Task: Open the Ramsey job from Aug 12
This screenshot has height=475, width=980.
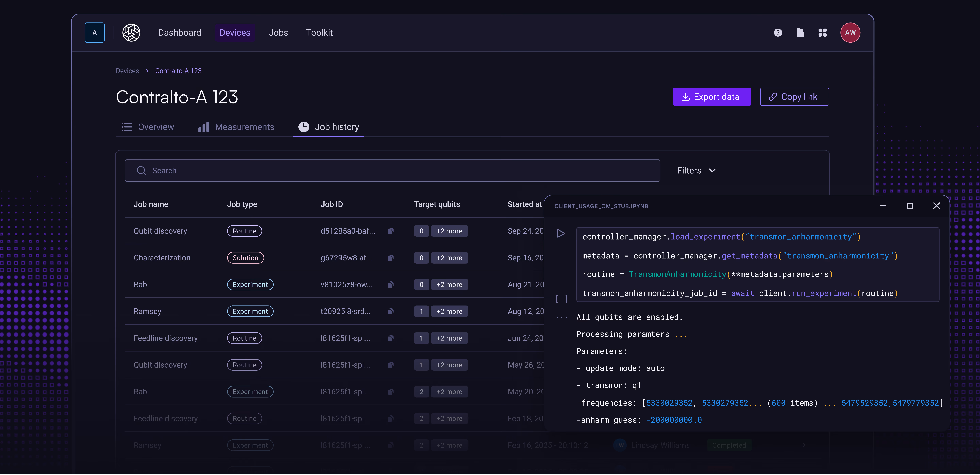Action: (x=335, y=312)
